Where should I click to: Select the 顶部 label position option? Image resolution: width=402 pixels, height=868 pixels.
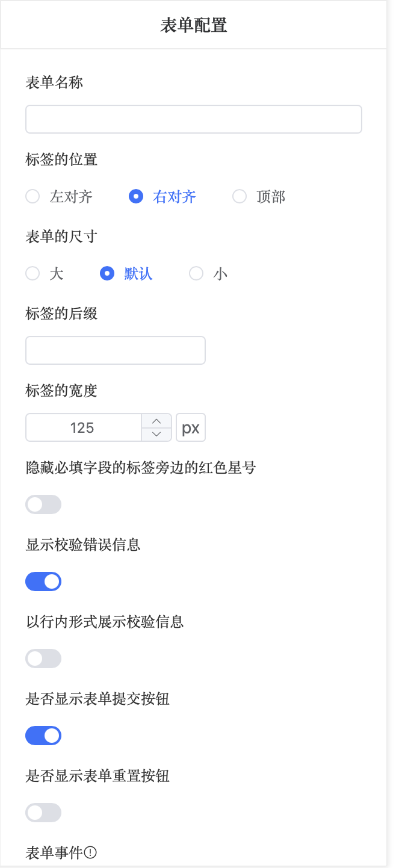pyautogui.click(x=240, y=196)
